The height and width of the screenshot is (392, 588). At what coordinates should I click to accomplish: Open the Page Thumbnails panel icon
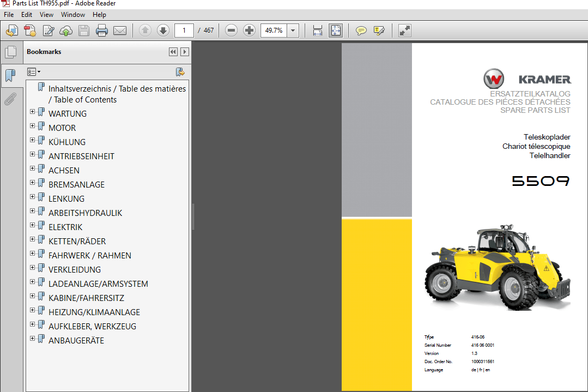coord(11,51)
